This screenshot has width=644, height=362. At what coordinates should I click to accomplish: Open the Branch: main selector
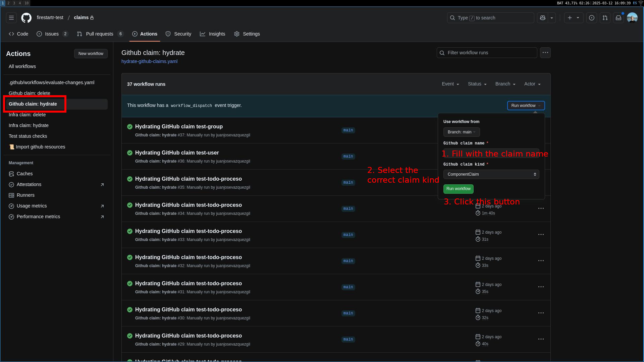(x=462, y=132)
